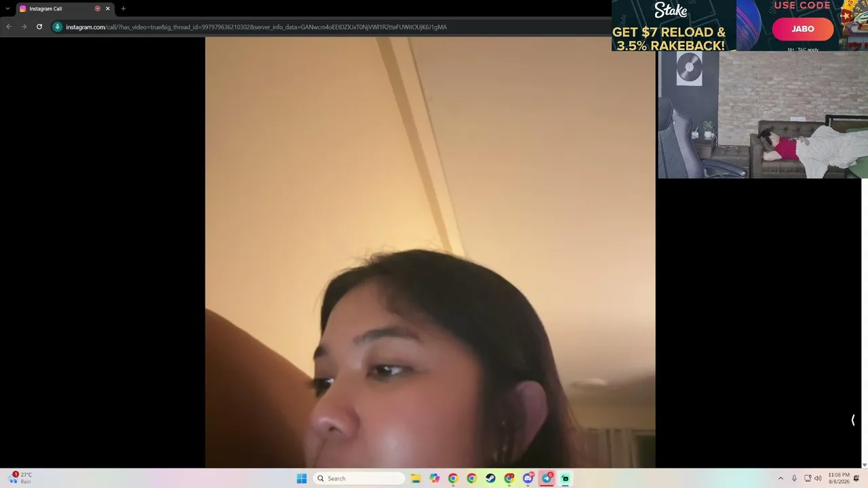Open the 27°C Rain weather widget
The width and height of the screenshot is (868, 488).
20,478
